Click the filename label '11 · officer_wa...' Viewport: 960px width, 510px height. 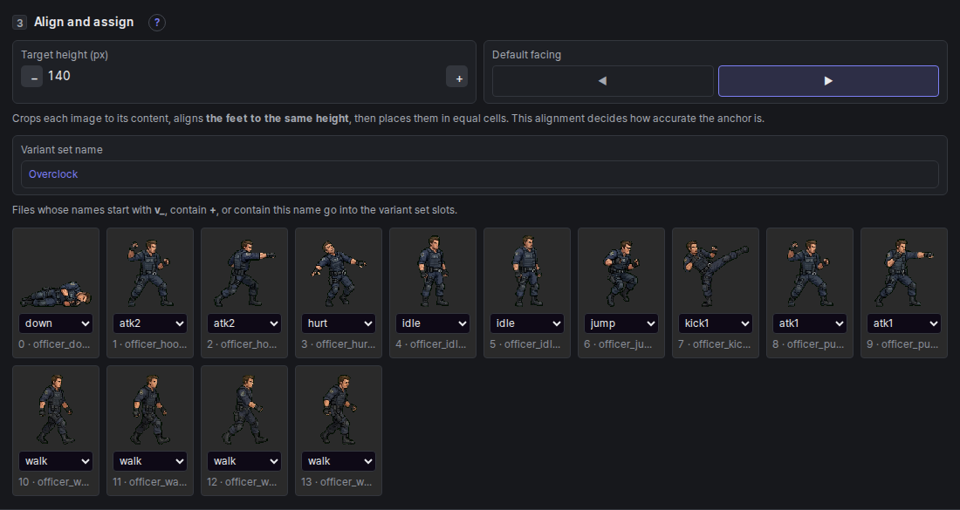(x=150, y=482)
